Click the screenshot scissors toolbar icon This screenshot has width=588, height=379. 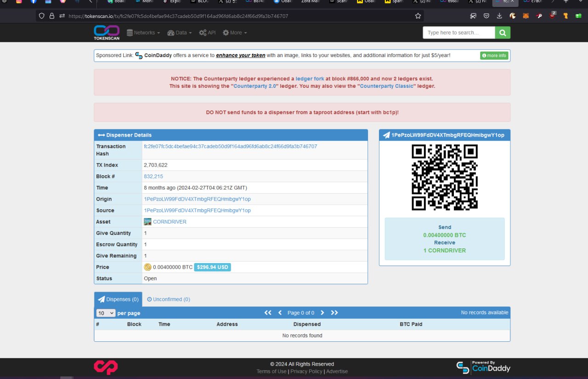(x=473, y=16)
